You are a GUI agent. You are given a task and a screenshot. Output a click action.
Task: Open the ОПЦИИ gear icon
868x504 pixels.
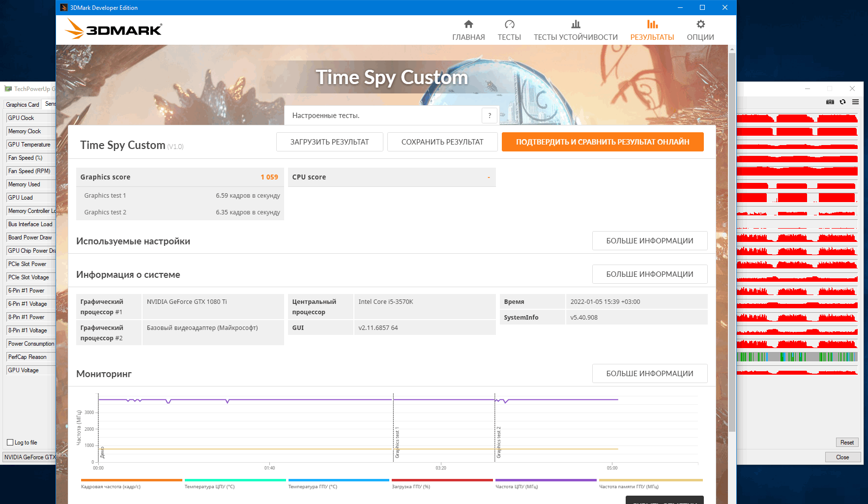tap(700, 24)
